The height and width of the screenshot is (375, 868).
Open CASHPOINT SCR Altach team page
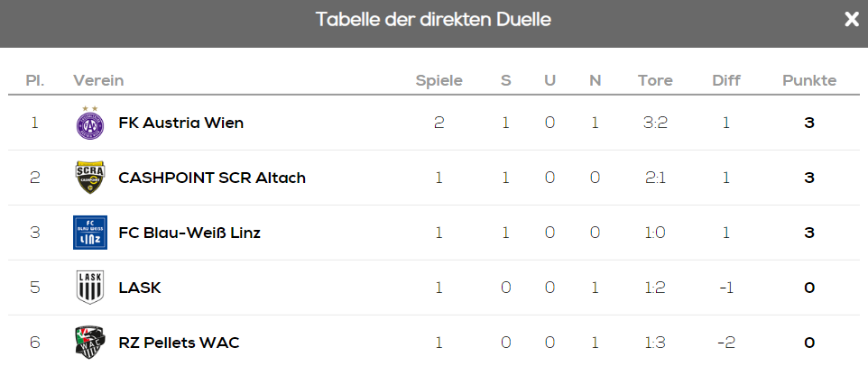click(212, 178)
